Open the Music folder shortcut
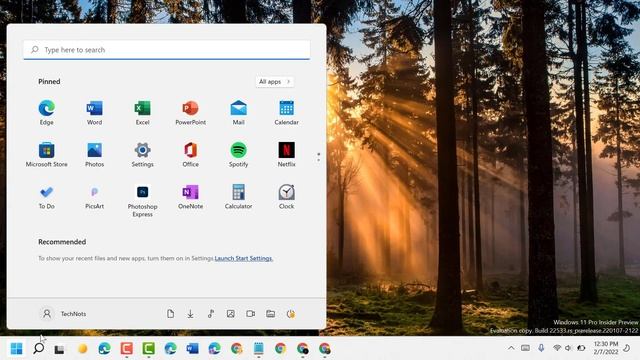 click(211, 313)
